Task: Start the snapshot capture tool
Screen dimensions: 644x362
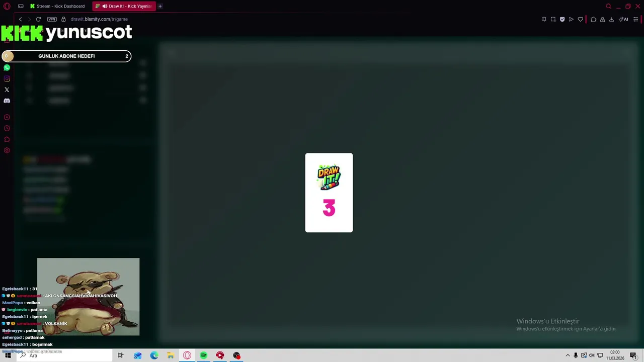Action: 553,19
